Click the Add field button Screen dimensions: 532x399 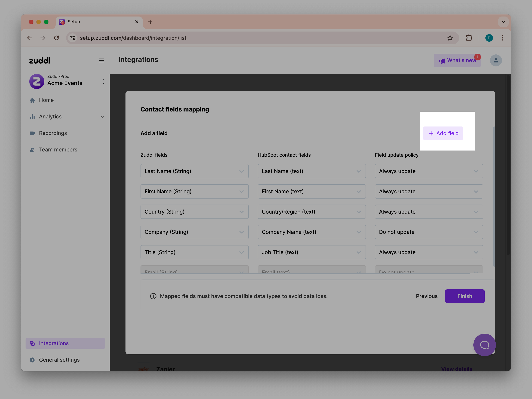(x=443, y=133)
